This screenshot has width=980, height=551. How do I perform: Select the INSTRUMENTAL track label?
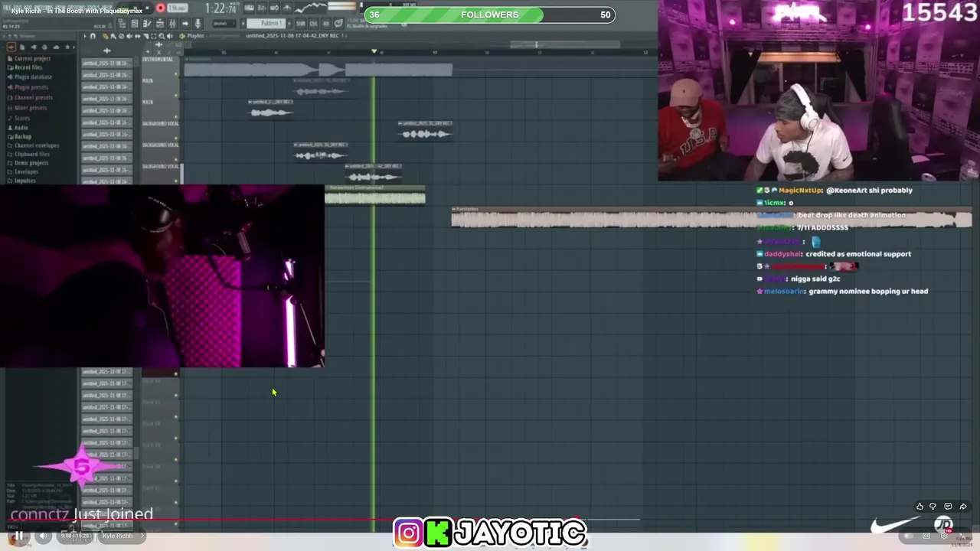pos(158,59)
